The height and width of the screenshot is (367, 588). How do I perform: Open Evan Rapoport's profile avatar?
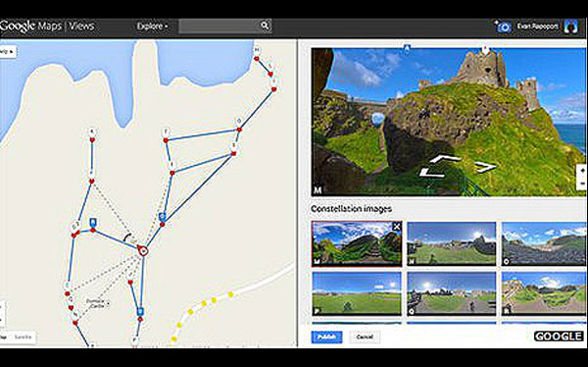pos(570,26)
